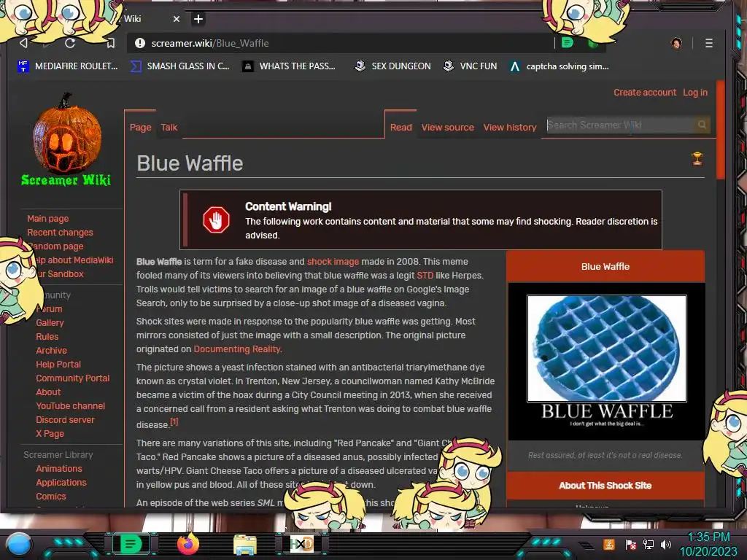
Task: Switch to the Page tab
Action: 140,127
